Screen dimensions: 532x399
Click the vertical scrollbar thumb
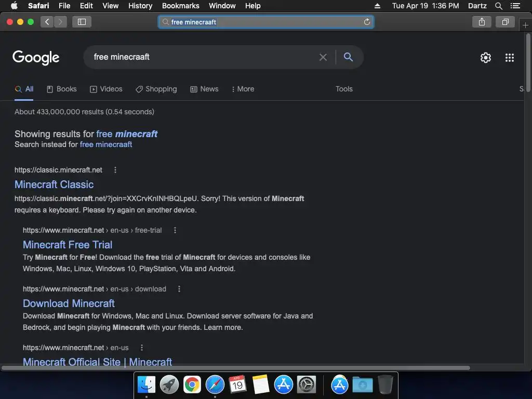pyautogui.click(x=528, y=62)
